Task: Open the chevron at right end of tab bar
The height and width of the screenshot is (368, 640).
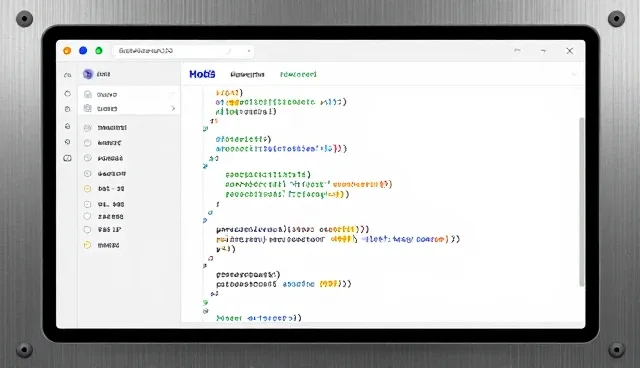Action: coord(573,74)
